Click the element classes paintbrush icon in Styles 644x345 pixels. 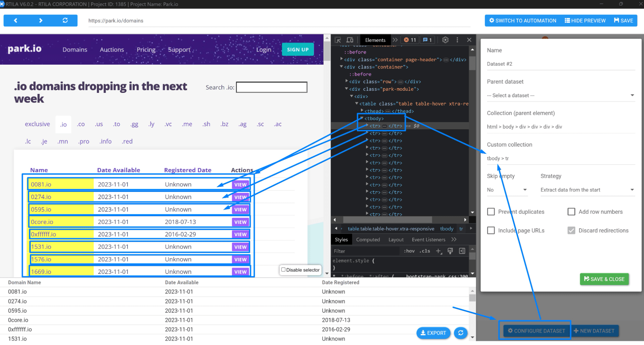click(450, 251)
